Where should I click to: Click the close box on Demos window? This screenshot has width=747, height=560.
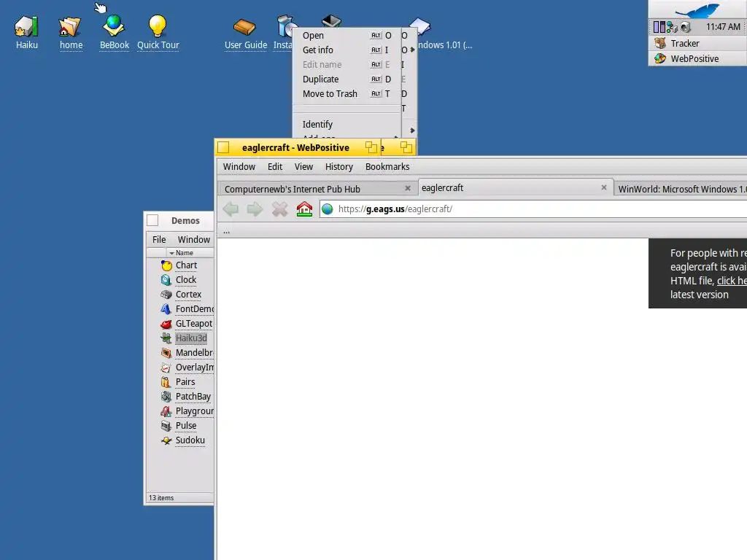pyautogui.click(x=152, y=220)
